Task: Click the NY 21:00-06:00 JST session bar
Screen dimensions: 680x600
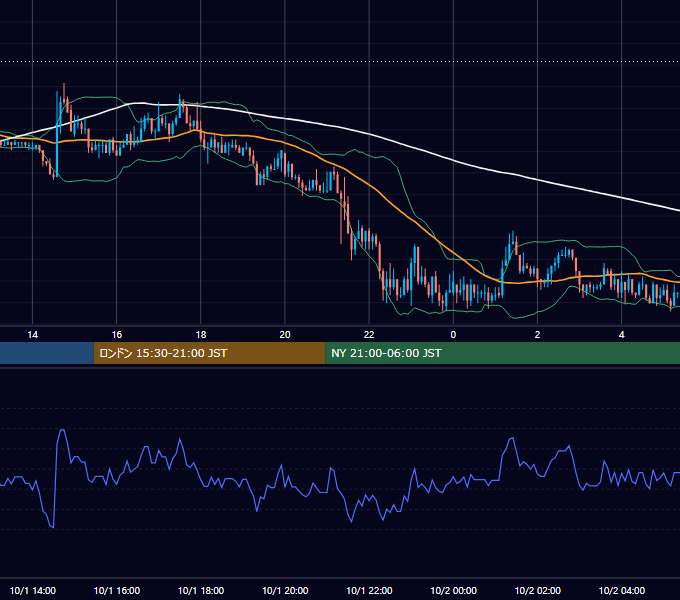Action: [x=503, y=353]
